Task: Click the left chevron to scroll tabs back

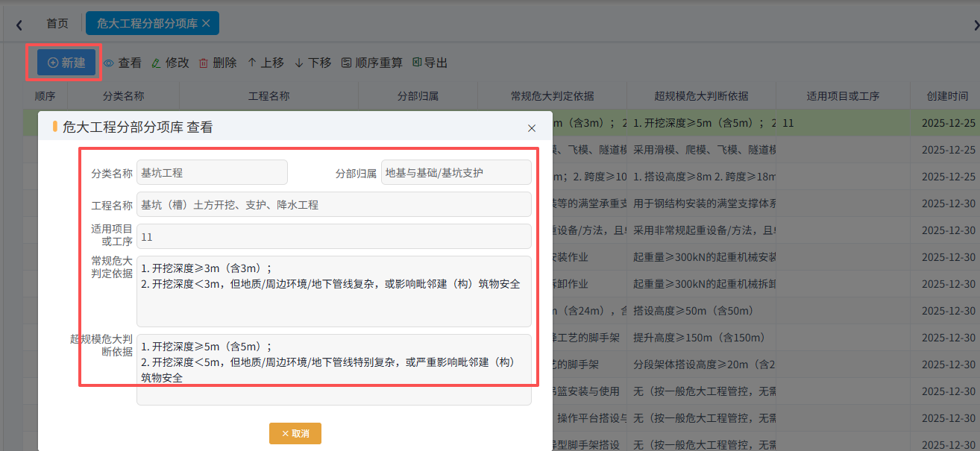Action: click(x=19, y=25)
